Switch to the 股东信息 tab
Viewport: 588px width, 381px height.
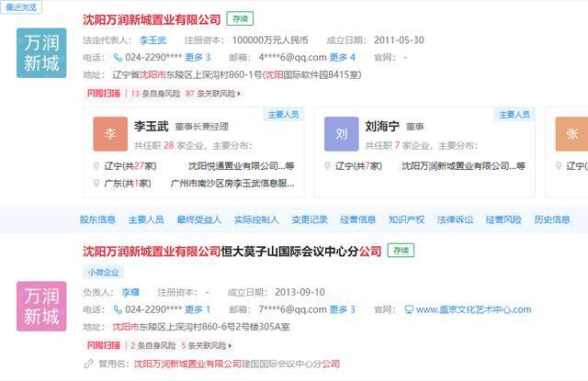[97, 219]
